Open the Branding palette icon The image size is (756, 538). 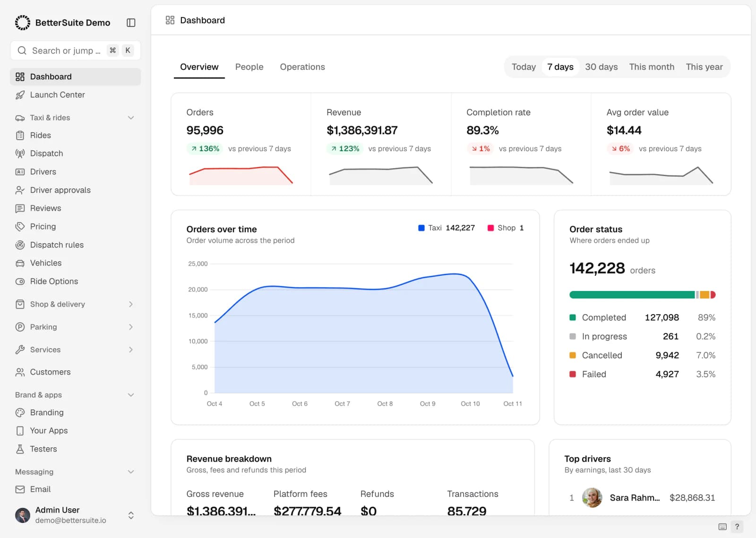[20, 413]
